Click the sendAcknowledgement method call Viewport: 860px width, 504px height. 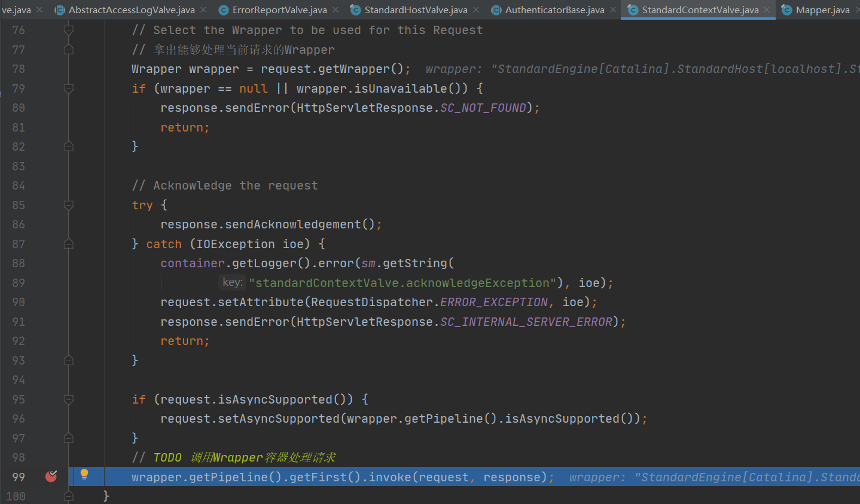pos(293,224)
